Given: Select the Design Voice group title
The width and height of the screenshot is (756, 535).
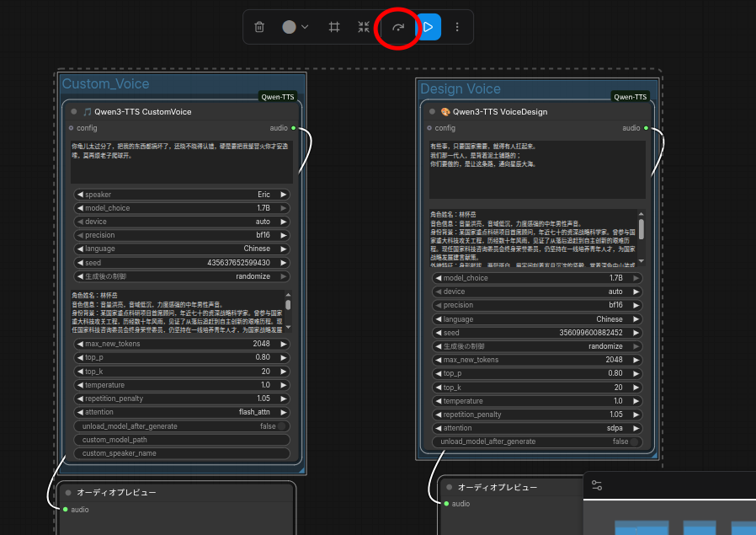Looking at the screenshot, I should click(461, 89).
